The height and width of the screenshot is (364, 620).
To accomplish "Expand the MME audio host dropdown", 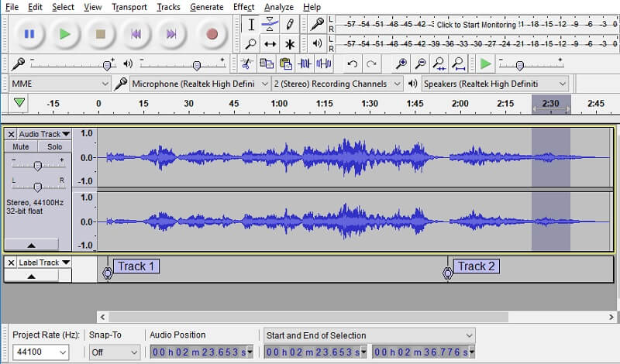I will click(60, 84).
